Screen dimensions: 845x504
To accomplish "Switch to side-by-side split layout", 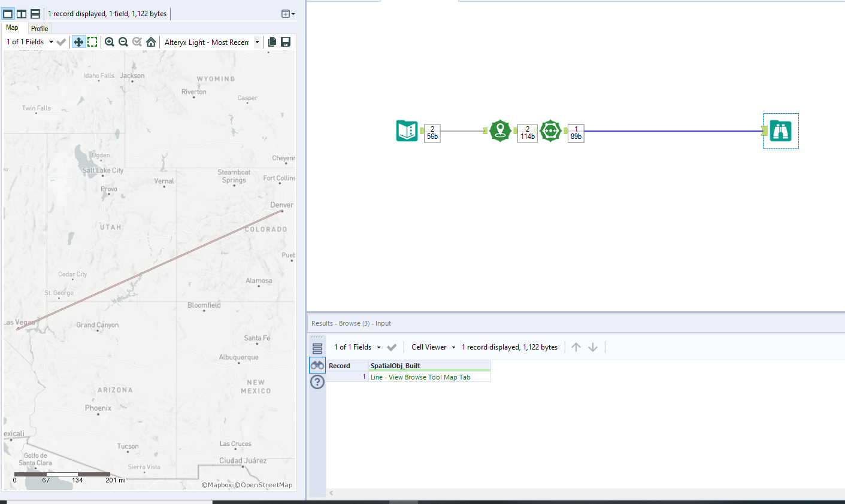I will [x=22, y=13].
